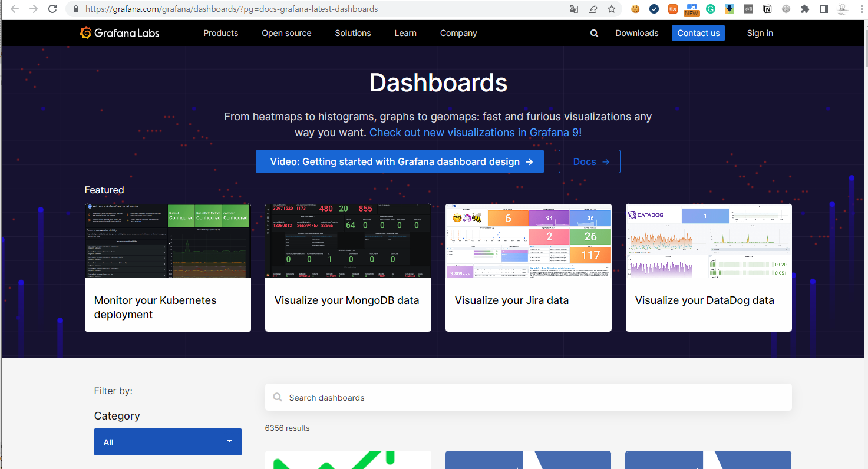Click 'Visualize your DataDog data' title
868x469 pixels.
tap(704, 300)
